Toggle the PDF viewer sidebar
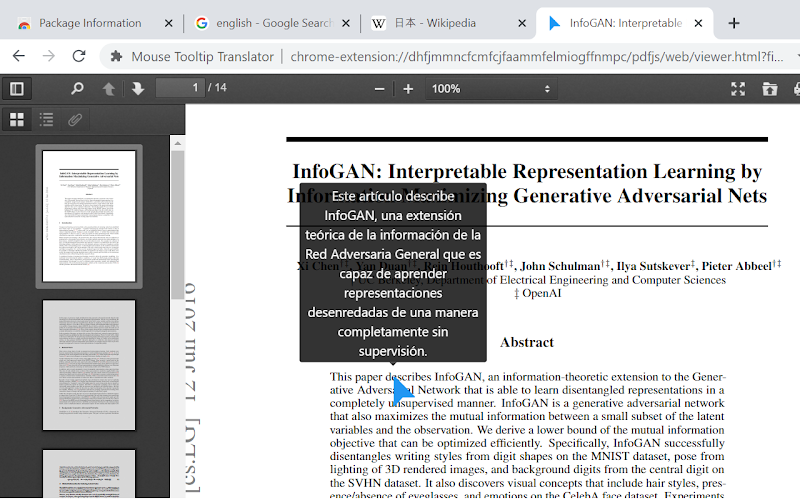 point(17,89)
